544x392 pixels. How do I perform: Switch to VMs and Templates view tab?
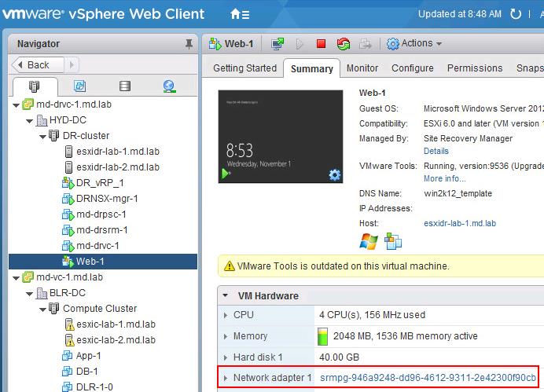coord(80,86)
